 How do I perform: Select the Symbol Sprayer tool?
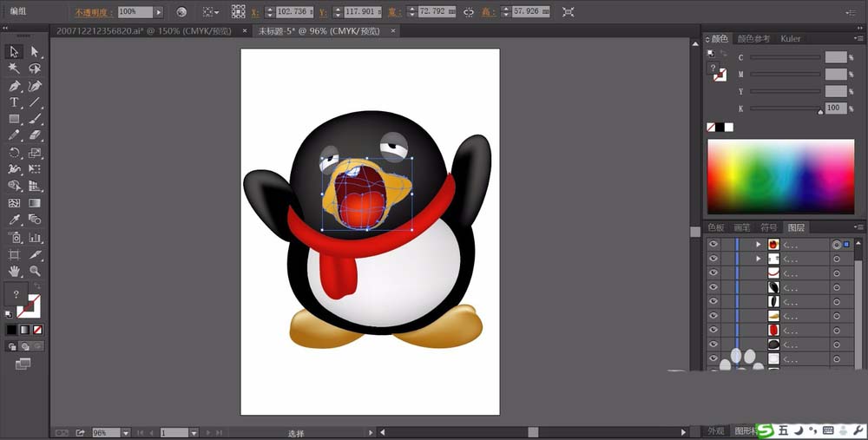pyautogui.click(x=14, y=238)
